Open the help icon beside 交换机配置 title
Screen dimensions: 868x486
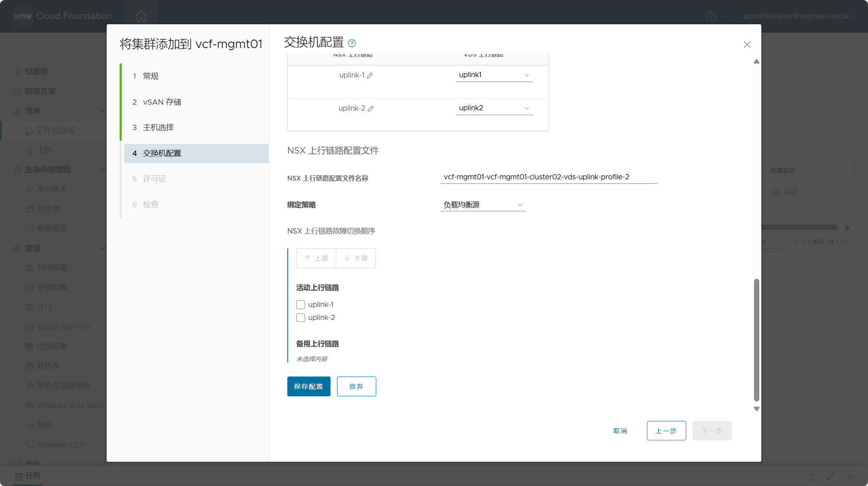click(352, 43)
